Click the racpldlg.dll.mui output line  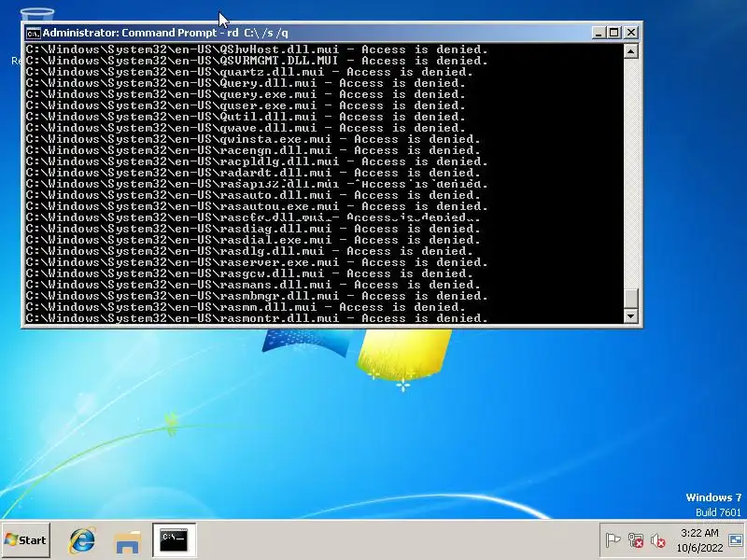pos(258,161)
